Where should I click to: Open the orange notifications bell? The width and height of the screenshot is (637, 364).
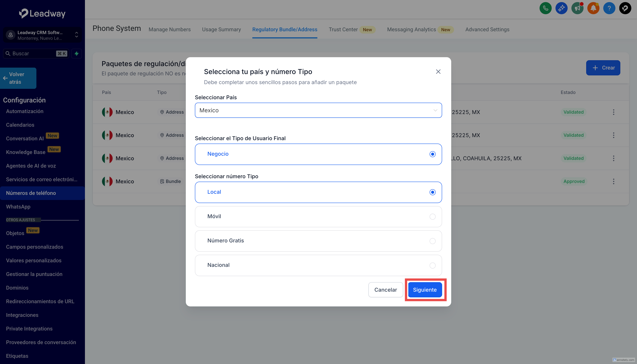(x=593, y=8)
